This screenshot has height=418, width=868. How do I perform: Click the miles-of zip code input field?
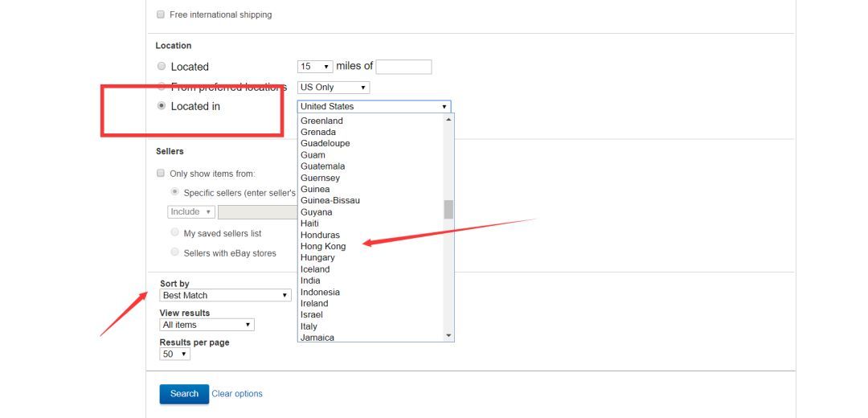pos(403,67)
